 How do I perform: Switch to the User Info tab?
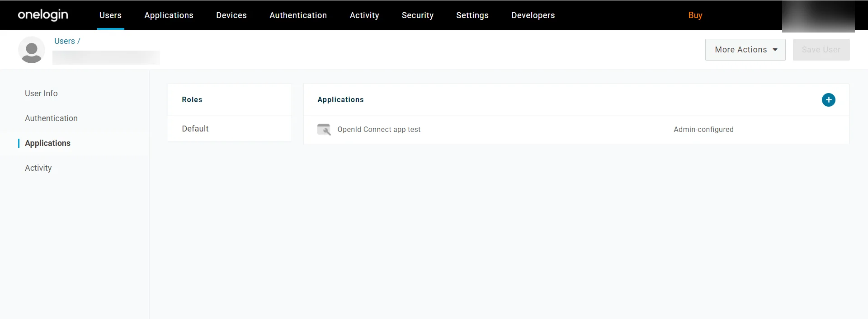pos(41,94)
